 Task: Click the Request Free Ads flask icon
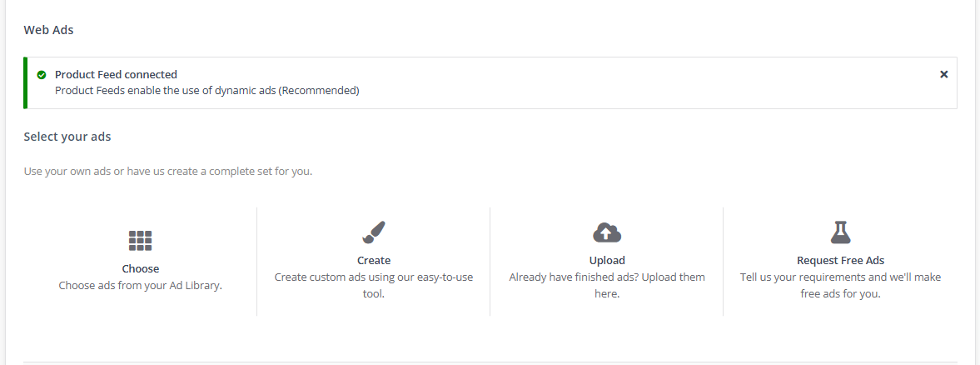[x=840, y=232]
